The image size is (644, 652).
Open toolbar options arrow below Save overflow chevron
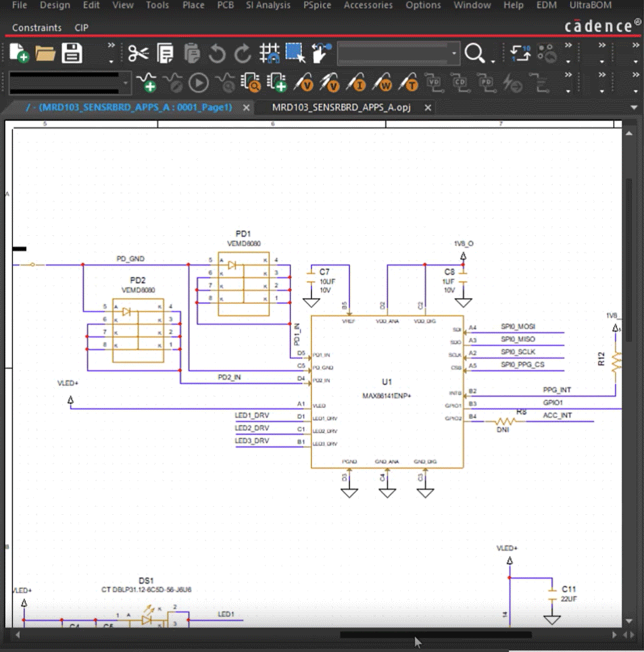tap(111, 62)
